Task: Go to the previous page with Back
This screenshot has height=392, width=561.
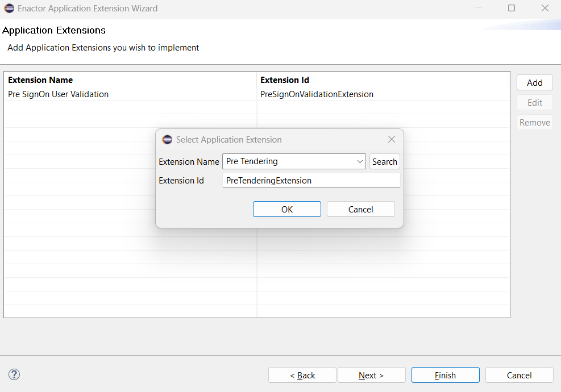Action: (x=302, y=375)
